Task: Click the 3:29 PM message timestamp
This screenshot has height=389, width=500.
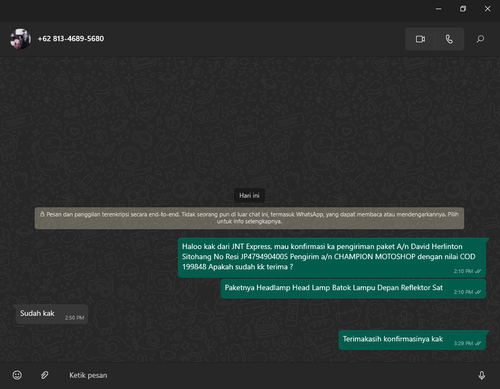Action: pyautogui.click(x=463, y=343)
